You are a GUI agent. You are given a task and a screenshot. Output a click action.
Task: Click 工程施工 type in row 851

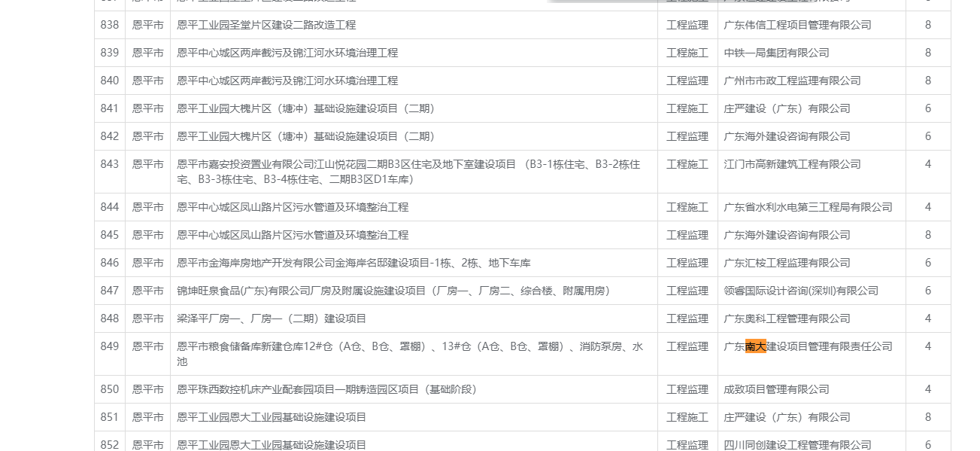687,417
